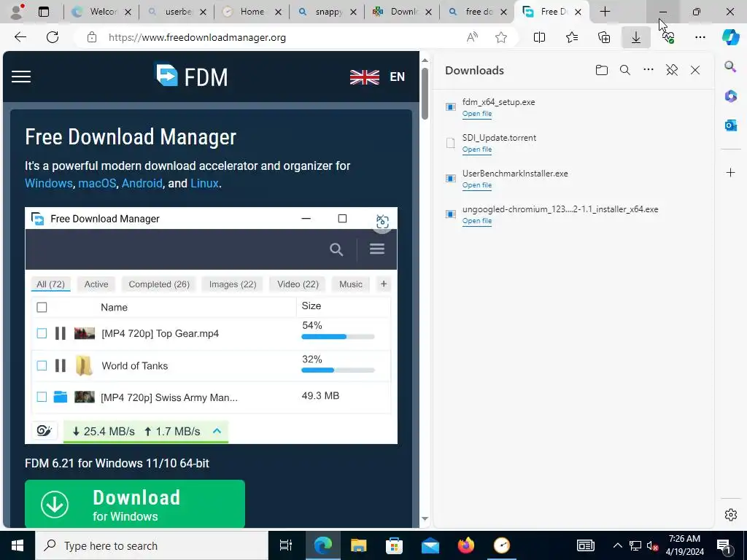
Task: Open file link for UserBenchmarkInstaller.exe
Action: click(x=477, y=185)
